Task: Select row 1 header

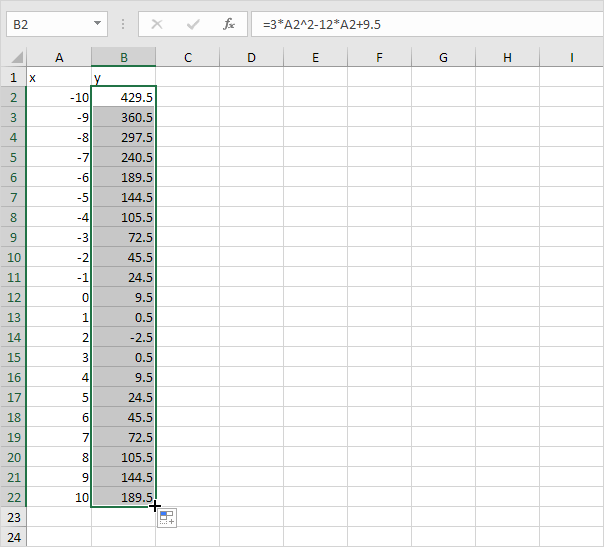Action: tap(14, 77)
